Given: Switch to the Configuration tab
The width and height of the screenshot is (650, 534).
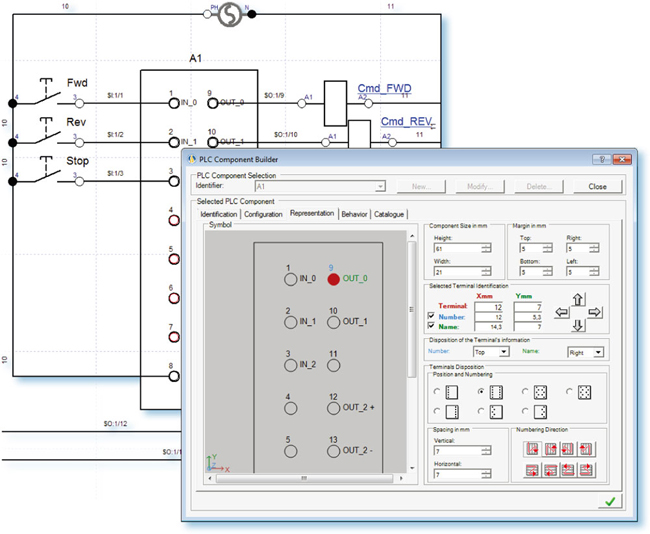Looking at the screenshot, I should [263, 214].
